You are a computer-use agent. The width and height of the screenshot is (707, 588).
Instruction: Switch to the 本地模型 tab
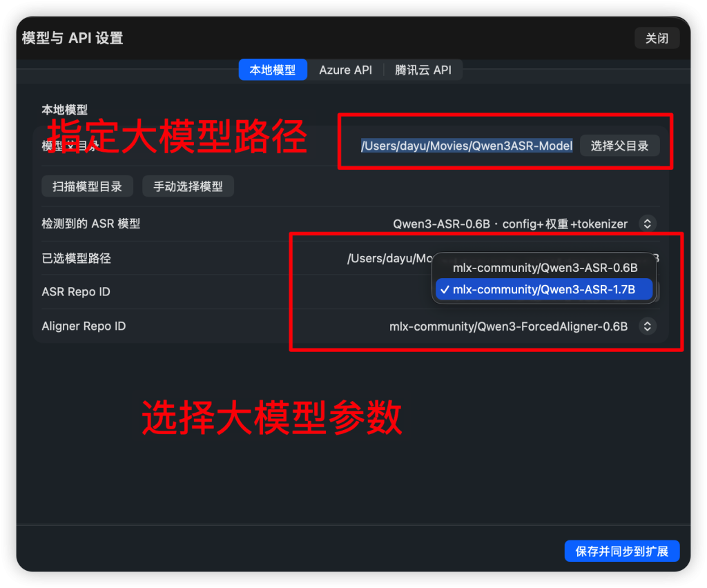click(x=273, y=70)
